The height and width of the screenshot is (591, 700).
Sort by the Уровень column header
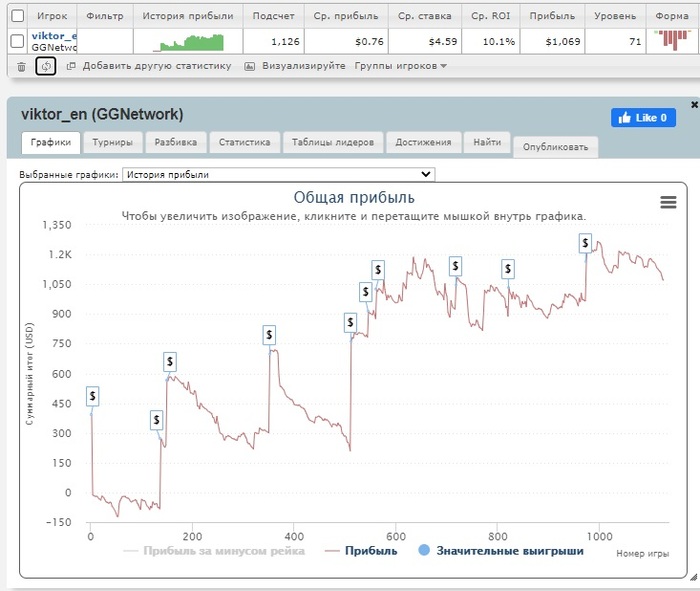[x=615, y=16]
